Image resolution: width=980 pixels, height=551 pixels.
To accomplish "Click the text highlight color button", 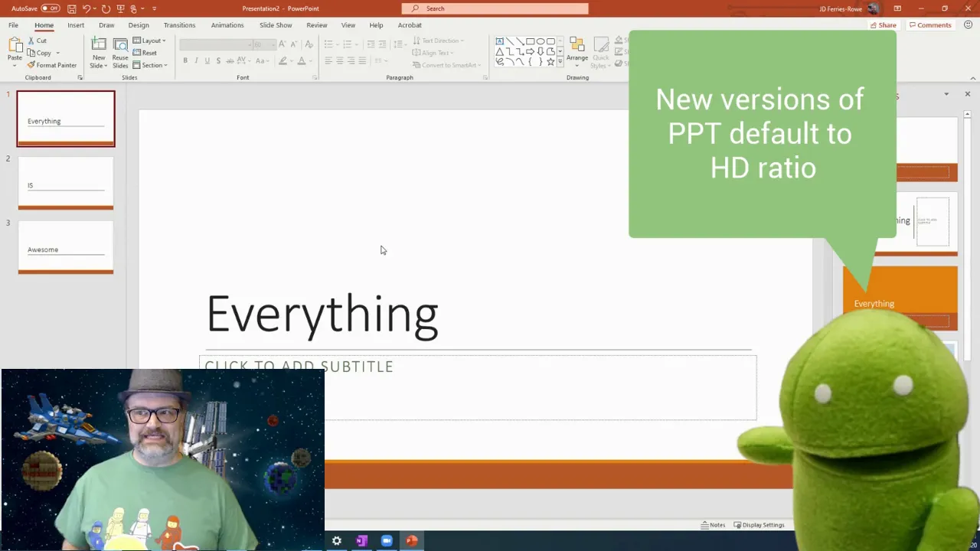I will tap(283, 61).
